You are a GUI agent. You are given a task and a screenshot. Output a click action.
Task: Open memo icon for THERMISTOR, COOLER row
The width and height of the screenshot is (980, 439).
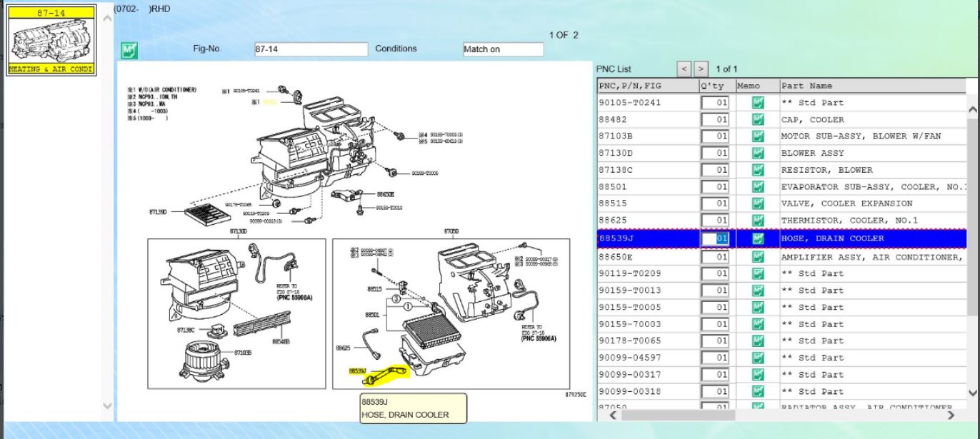[x=758, y=221]
